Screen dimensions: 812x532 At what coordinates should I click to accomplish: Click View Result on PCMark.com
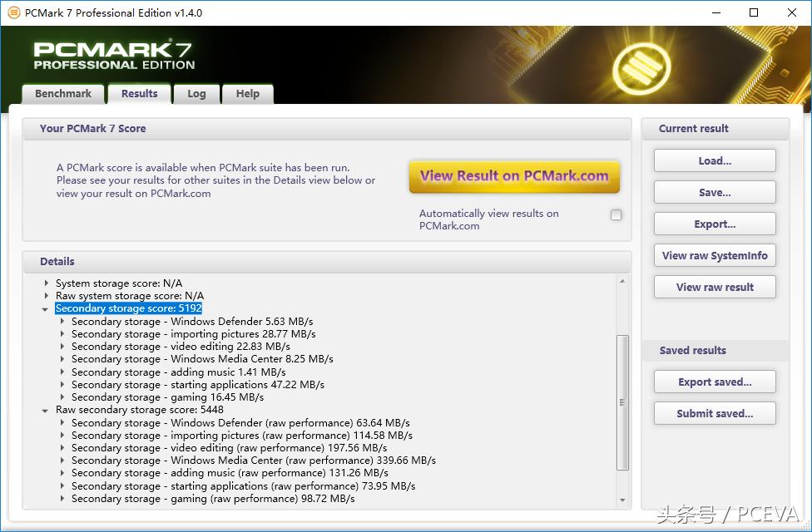[x=513, y=176]
